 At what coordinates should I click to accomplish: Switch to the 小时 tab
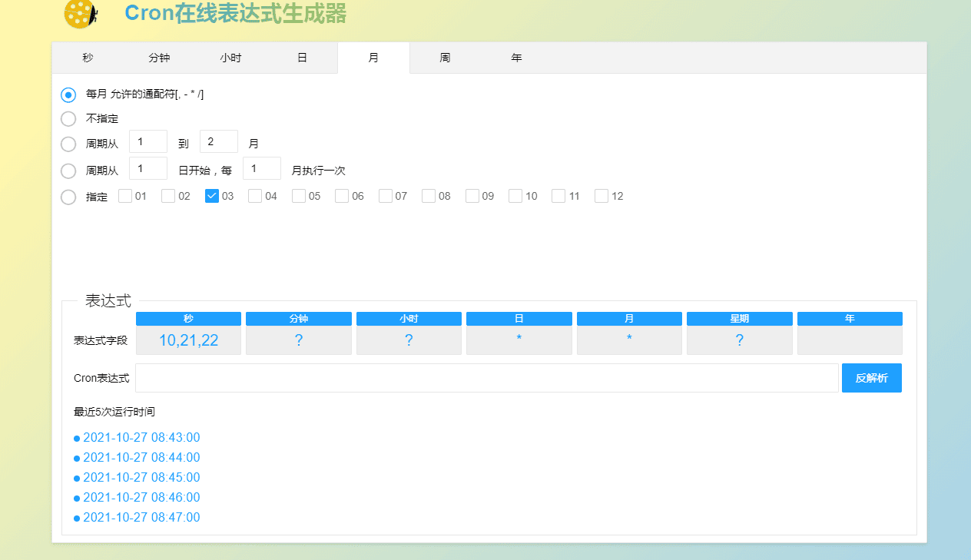[230, 58]
